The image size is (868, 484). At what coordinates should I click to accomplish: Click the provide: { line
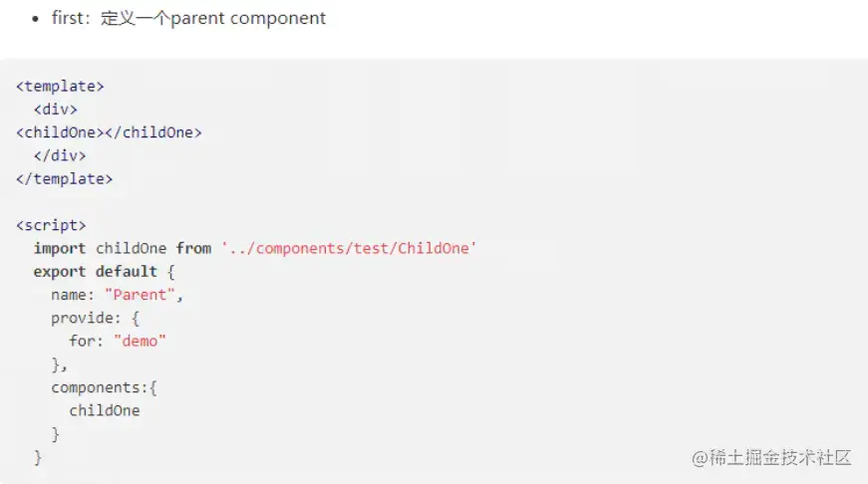pos(96,318)
